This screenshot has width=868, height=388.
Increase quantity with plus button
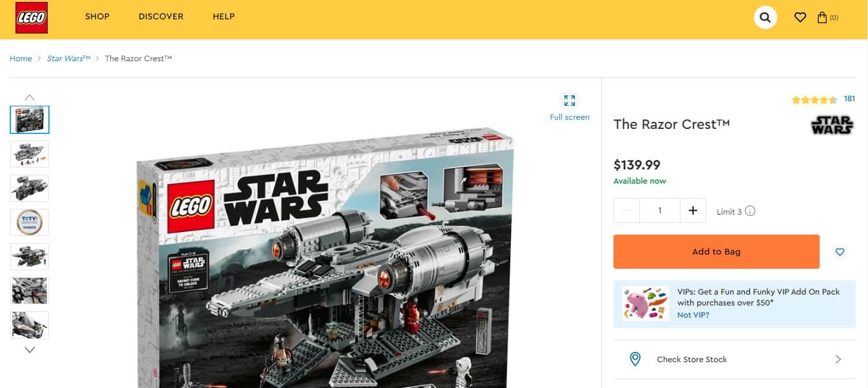tap(693, 211)
